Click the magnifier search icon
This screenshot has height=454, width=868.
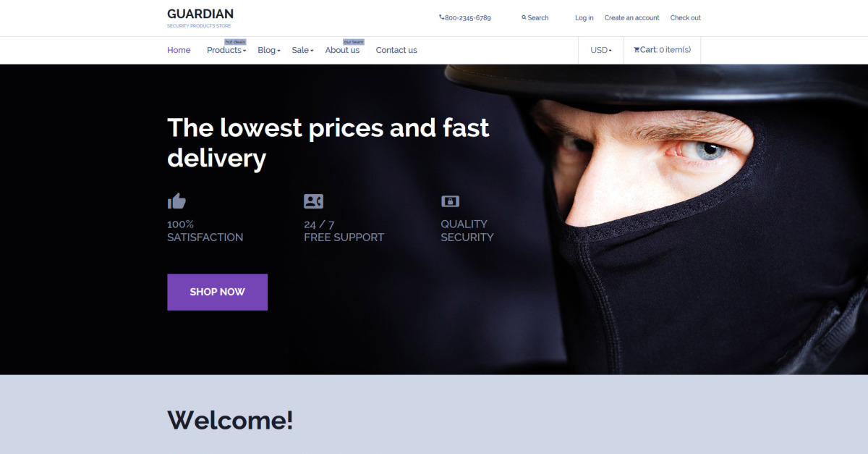click(x=524, y=17)
